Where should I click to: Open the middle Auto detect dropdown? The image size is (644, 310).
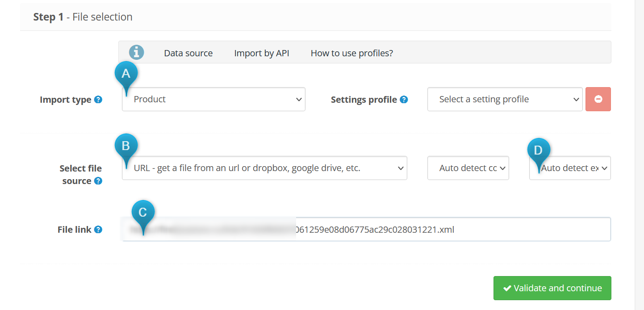[468, 168]
